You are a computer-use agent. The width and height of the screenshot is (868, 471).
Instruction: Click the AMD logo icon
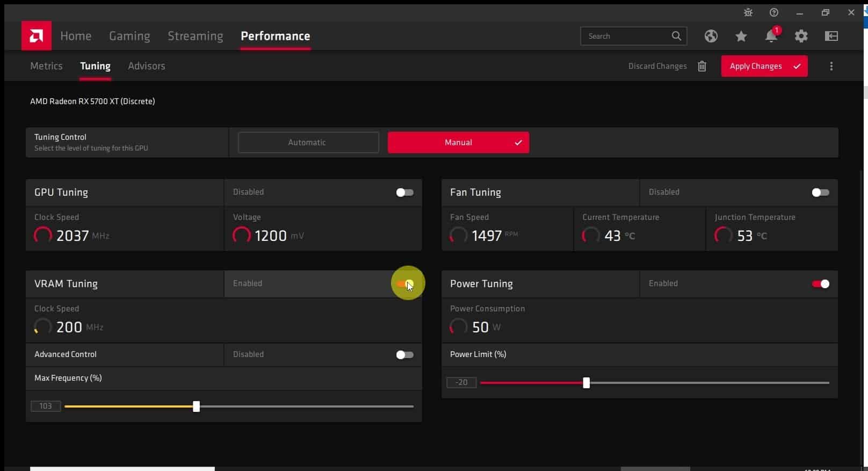pyautogui.click(x=37, y=35)
